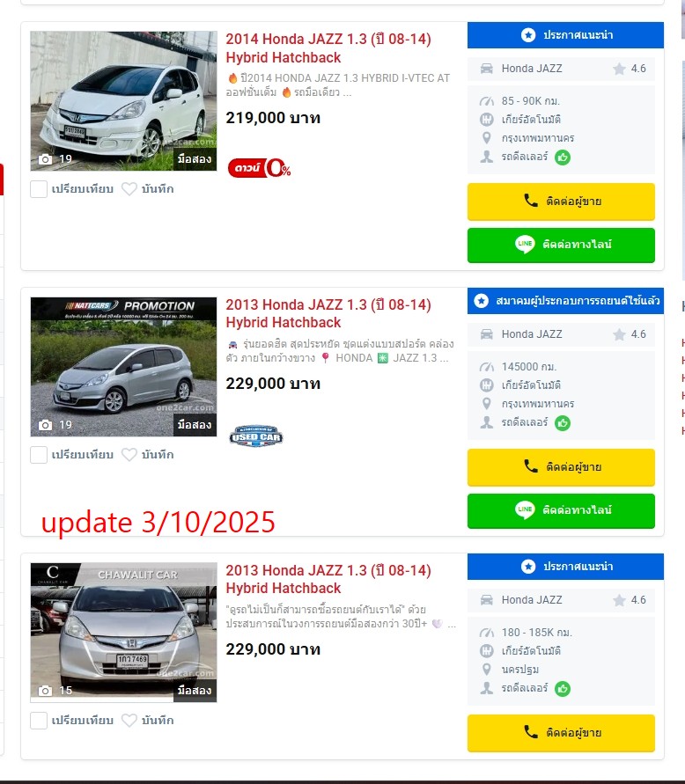Click the yellow phone contact button for the Nakhon Pathom car
Viewport: 685px width, 784px height.
561,733
